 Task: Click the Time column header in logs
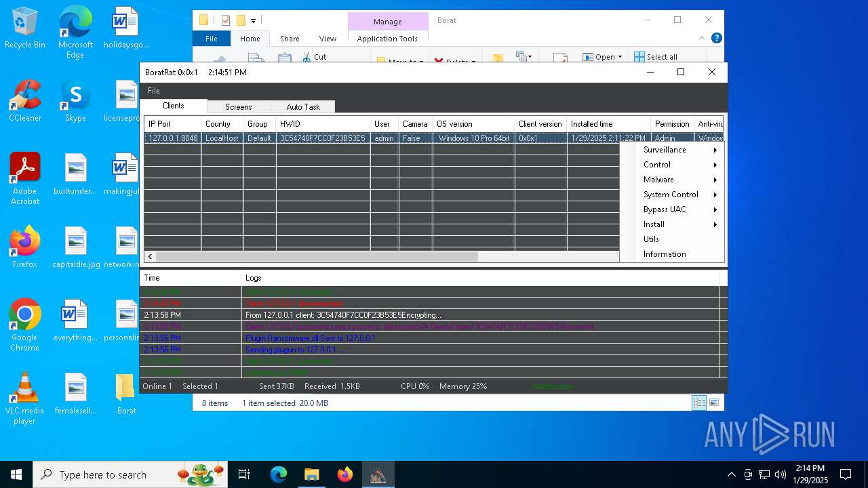point(191,278)
